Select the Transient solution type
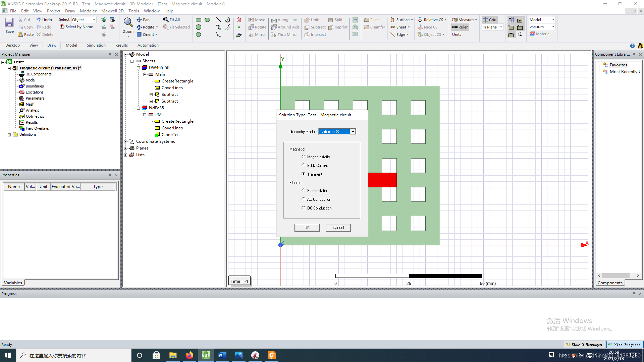Screen dimensions: 644x362 pyautogui.click(x=303, y=174)
